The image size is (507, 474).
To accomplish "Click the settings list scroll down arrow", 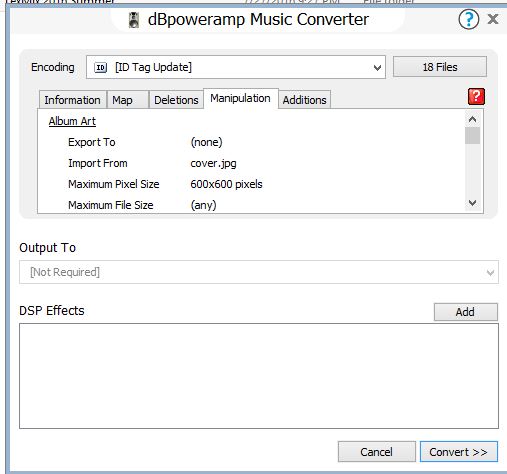I will click(x=472, y=203).
